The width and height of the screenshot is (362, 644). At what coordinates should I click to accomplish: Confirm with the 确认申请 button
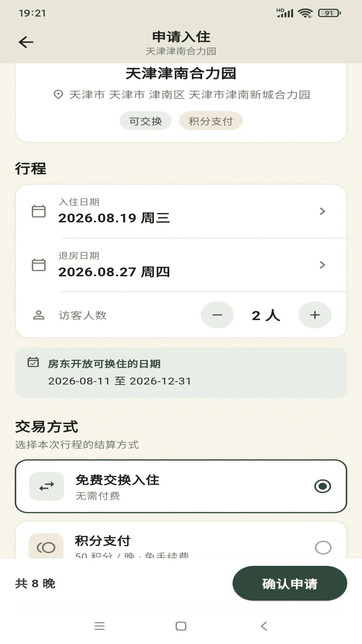290,584
